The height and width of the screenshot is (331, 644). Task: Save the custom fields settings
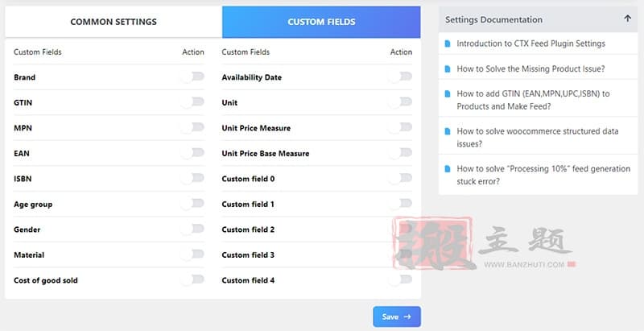(x=397, y=317)
